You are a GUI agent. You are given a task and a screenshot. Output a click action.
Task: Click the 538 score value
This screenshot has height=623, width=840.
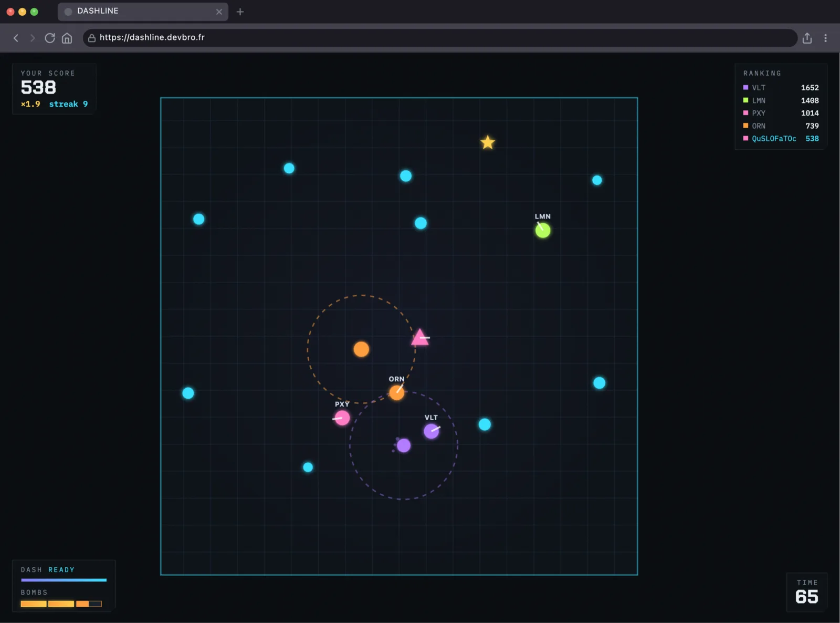coord(38,87)
